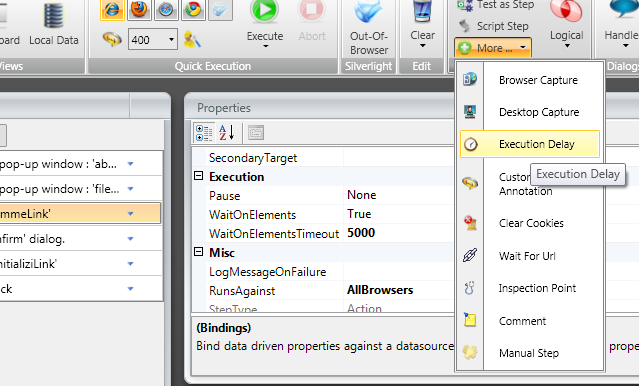The width and height of the screenshot is (639, 386).
Task: Choose Wait For Url menu entry
Action: 530,256
